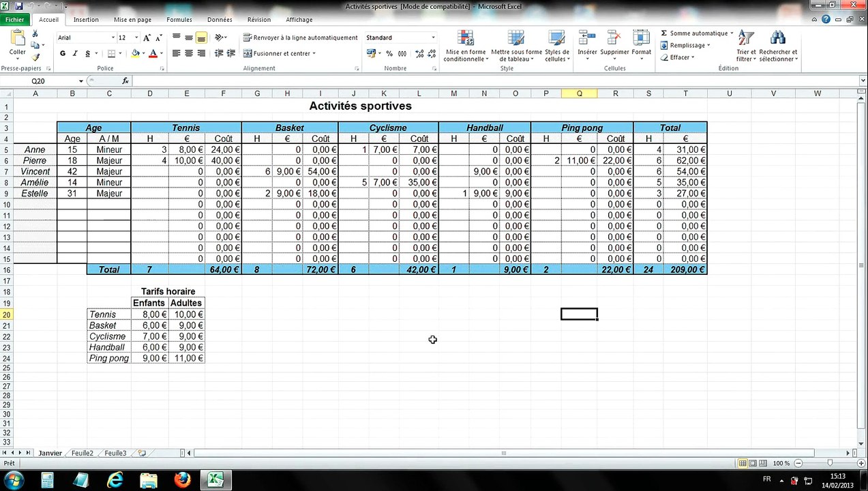Open Styles de cellules gallery
Screen dimensions: 868x491
click(557, 46)
